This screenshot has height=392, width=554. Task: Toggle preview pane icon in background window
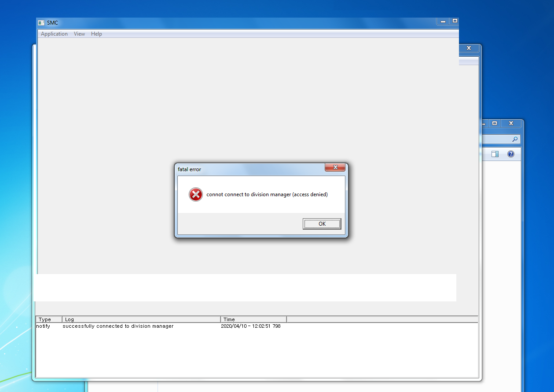tap(495, 154)
